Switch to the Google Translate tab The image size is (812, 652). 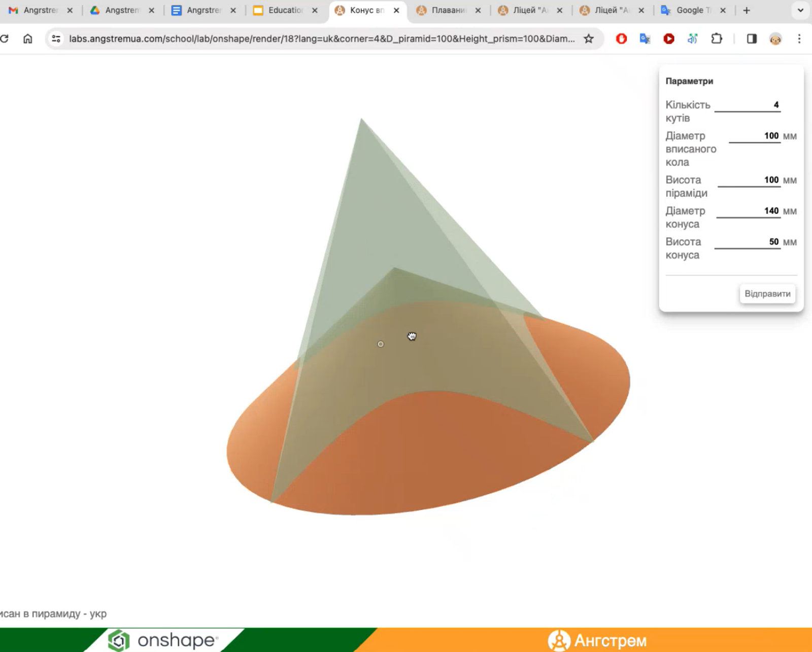(x=689, y=10)
